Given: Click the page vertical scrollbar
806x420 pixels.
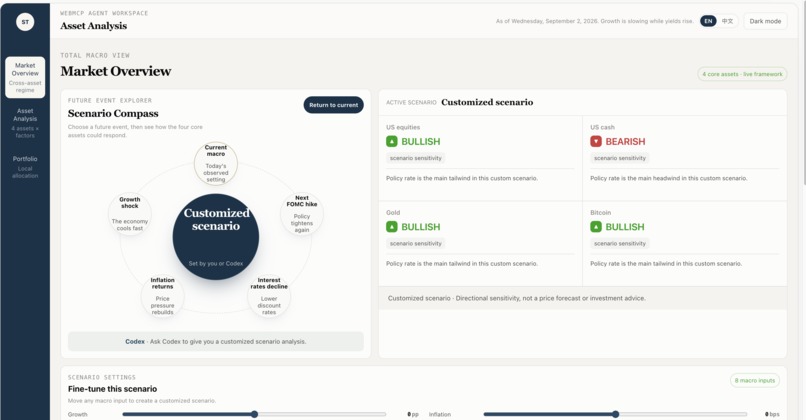Looking at the screenshot, I should pyautogui.click(x=803, y=93).
